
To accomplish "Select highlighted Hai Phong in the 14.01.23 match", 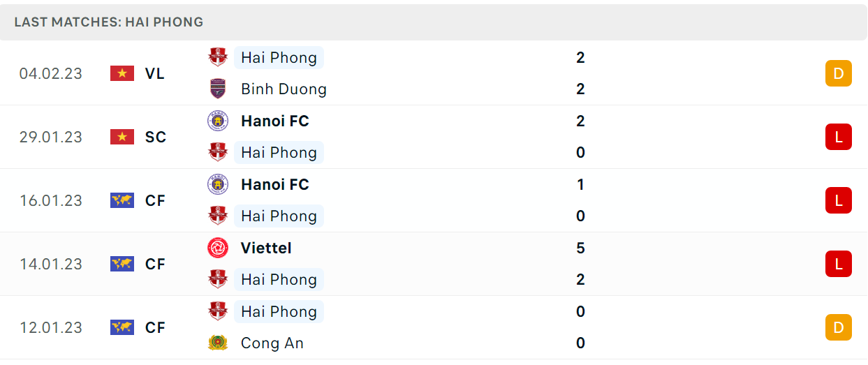I will (279, 279).
